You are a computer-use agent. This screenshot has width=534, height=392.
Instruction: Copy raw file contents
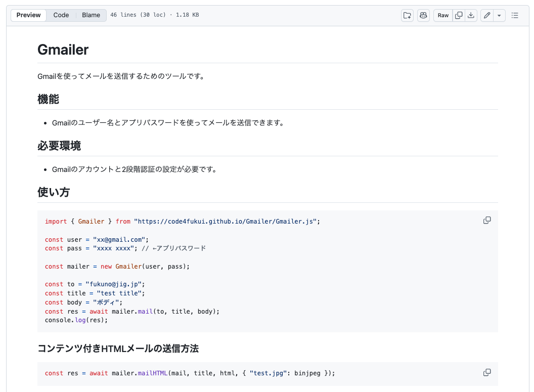[x=459, y=15]
